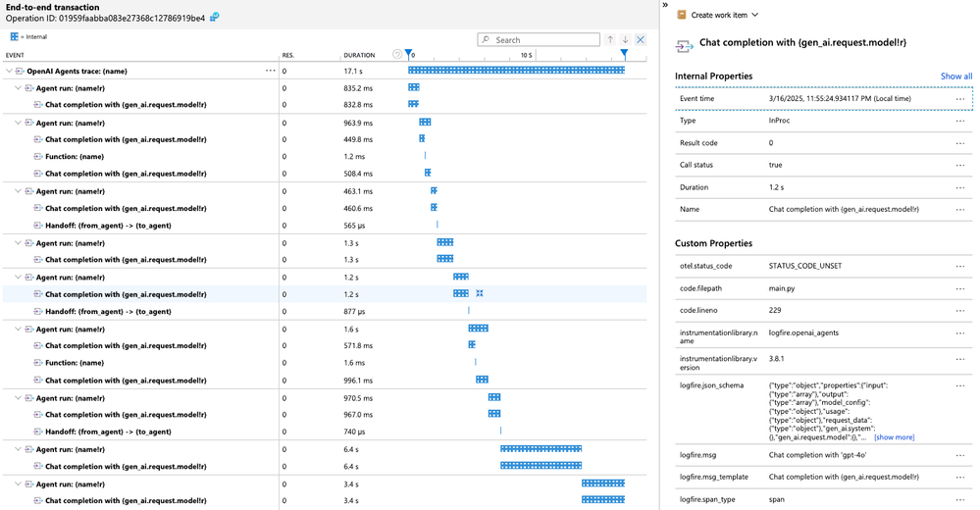The width and height of the screenshot is (980, 510).
Task: Open ellipsis menu for Event time property
Action: tap(960, 99)
